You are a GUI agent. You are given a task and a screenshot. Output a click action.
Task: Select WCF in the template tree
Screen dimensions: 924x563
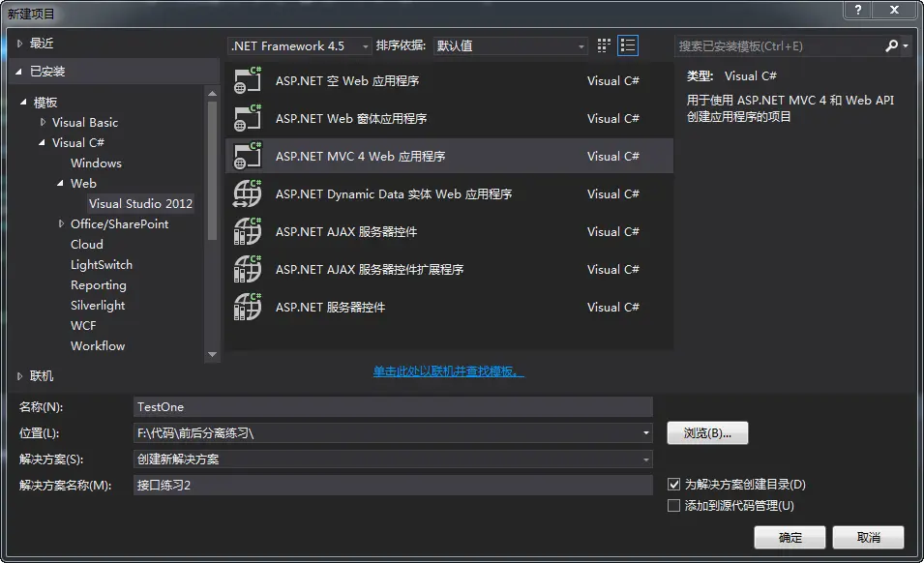pos(83,326)
